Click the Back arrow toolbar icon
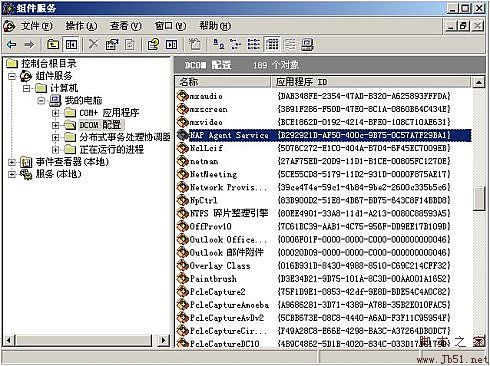The width and height of the screenshot is (490, 366). (x=12, y=44)
